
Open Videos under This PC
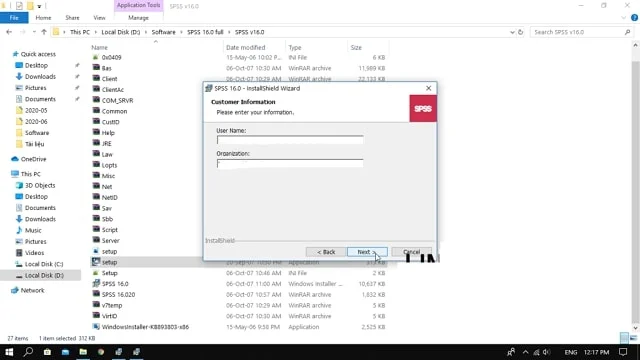pyautogui.click(x=34, y=253)
